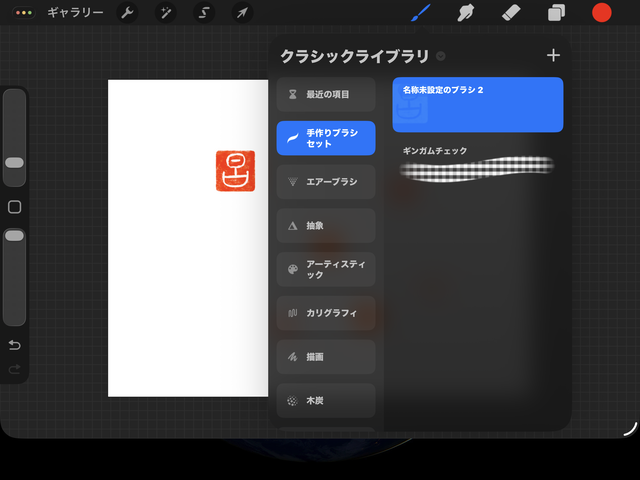Expand the クラシックライブラリ dropdown chevron
Viewport: 640px width, 480px height.
pos(440,56)
